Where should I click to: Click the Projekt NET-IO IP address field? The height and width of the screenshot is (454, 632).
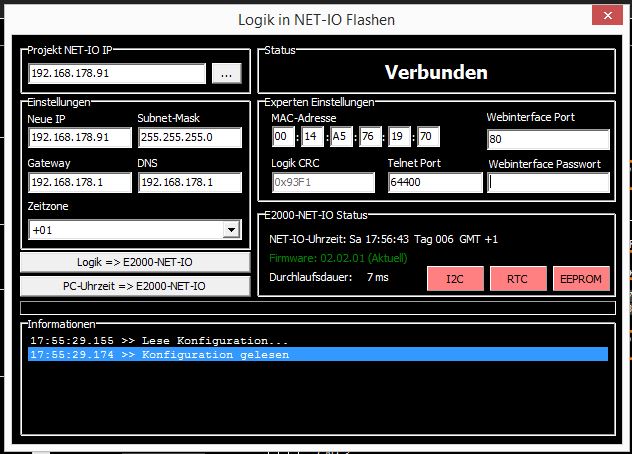(117, 73)
